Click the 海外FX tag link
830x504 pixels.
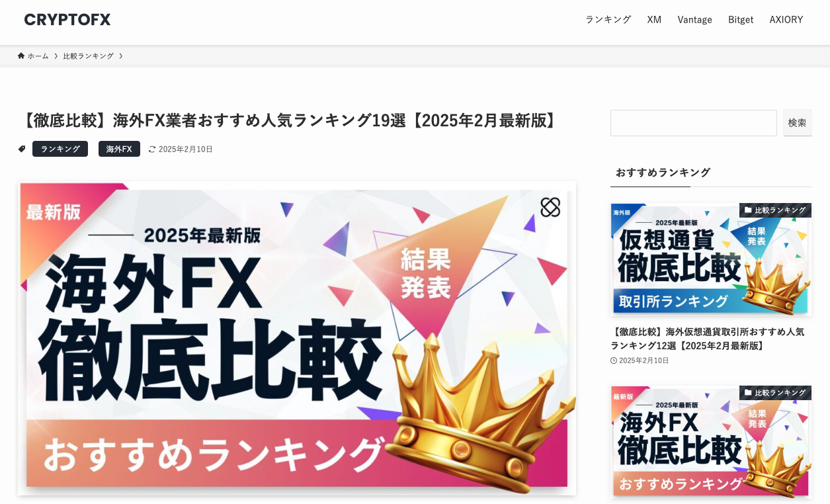coord(119,149)
